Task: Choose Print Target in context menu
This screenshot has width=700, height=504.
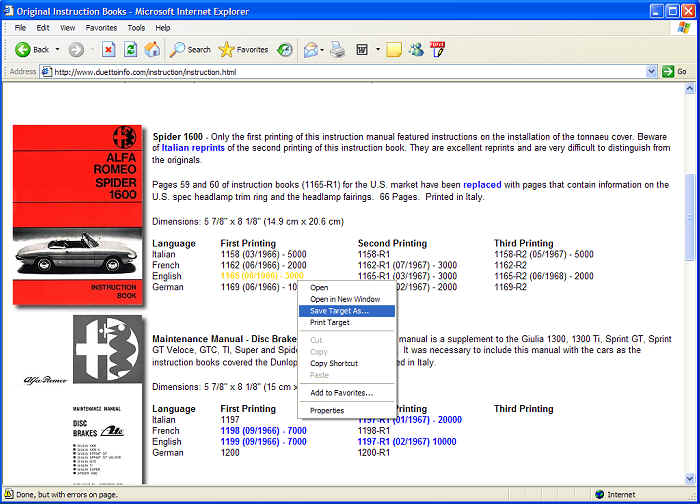Action: pyautogui.click(x=347, y=323)
